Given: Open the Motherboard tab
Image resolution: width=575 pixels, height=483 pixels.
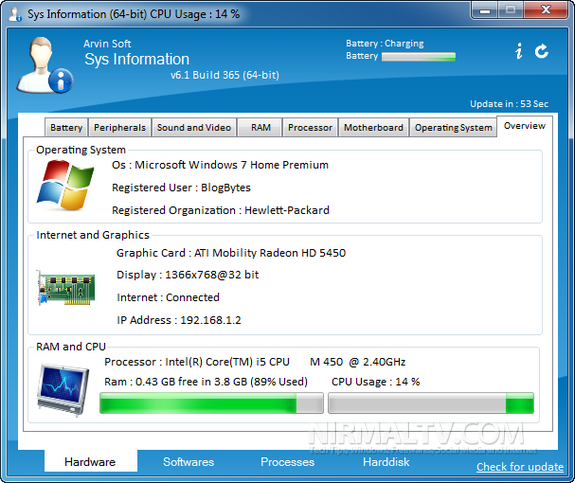Looking at the screenshot, I should pyautogui.click(x=373, y=128).
